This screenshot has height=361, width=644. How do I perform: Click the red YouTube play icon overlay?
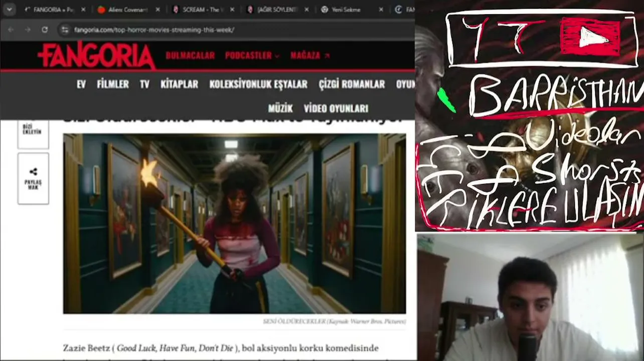coord(591,37)
